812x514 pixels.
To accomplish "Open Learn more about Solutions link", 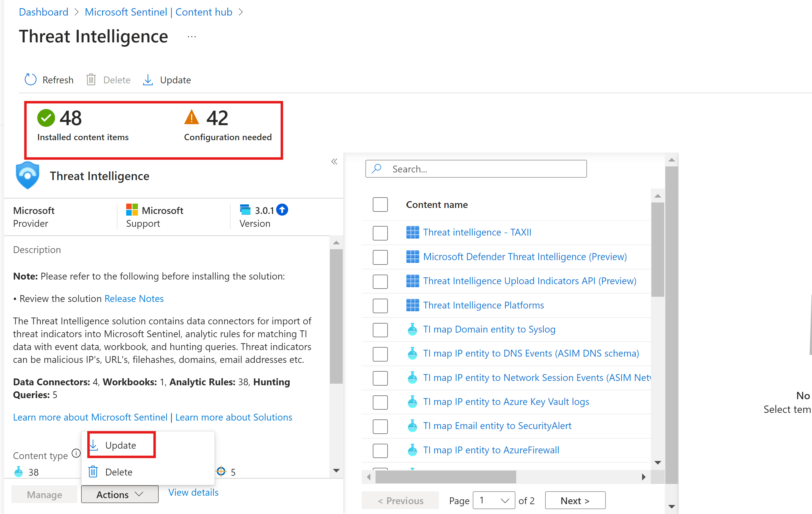I will click(x=234, y=418).
